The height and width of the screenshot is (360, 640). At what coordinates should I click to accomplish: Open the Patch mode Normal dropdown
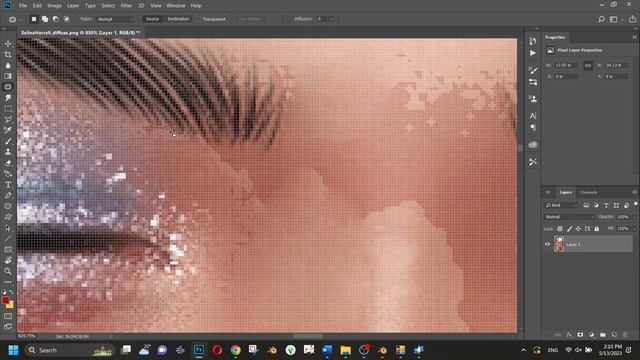pos(116,19)
